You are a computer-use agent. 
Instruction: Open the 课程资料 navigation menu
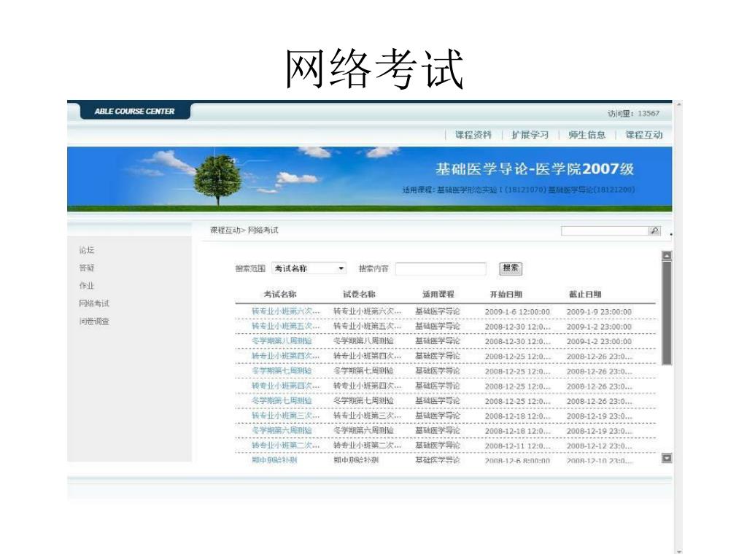[473, 135]
